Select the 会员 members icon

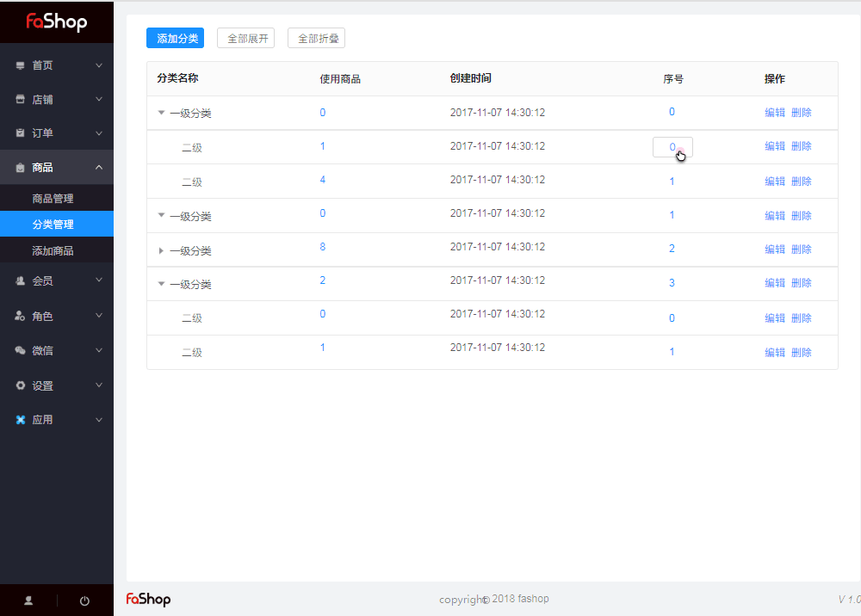pyautogui.click(x=19, y=282)
